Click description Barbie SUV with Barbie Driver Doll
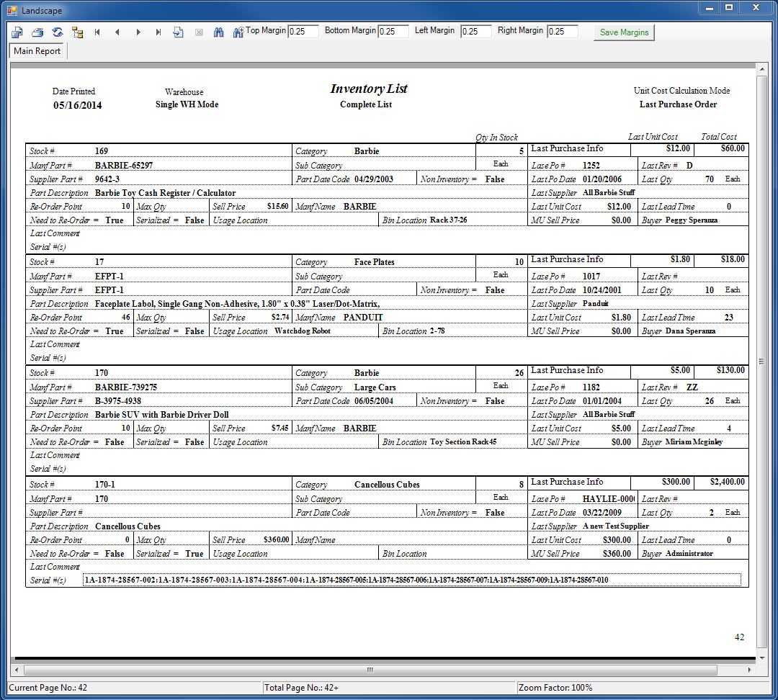 [162, 415]
